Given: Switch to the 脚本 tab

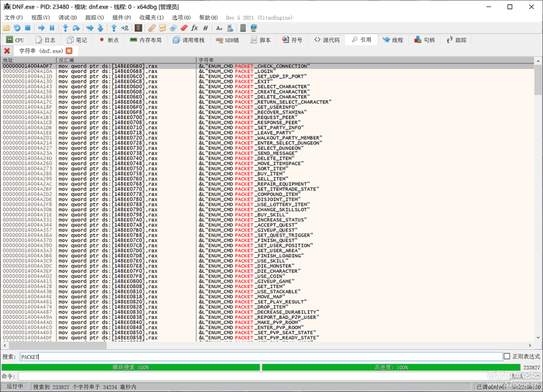Looking at the screenshot, I should pos(261,40).
